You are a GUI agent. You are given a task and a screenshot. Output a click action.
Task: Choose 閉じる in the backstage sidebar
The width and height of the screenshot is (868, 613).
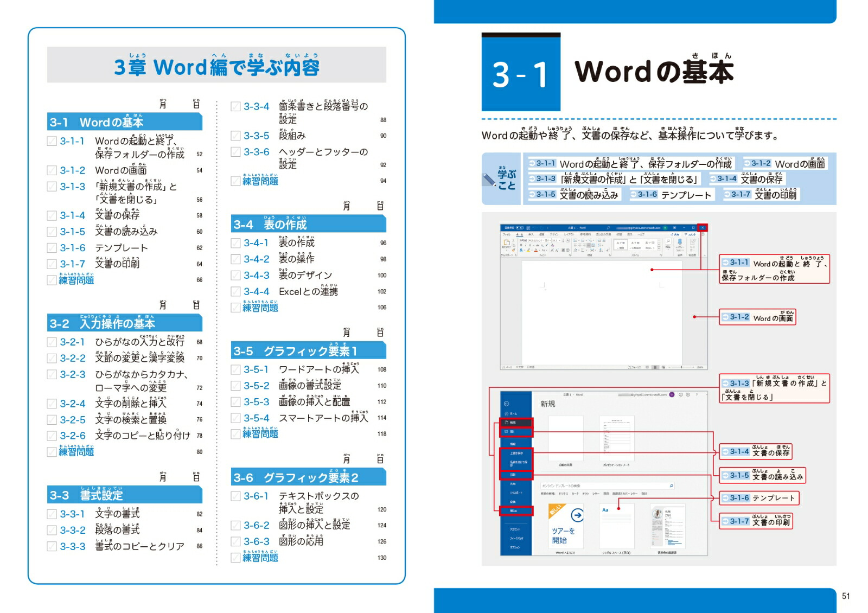pyautogui.click(x=516, y=511)
